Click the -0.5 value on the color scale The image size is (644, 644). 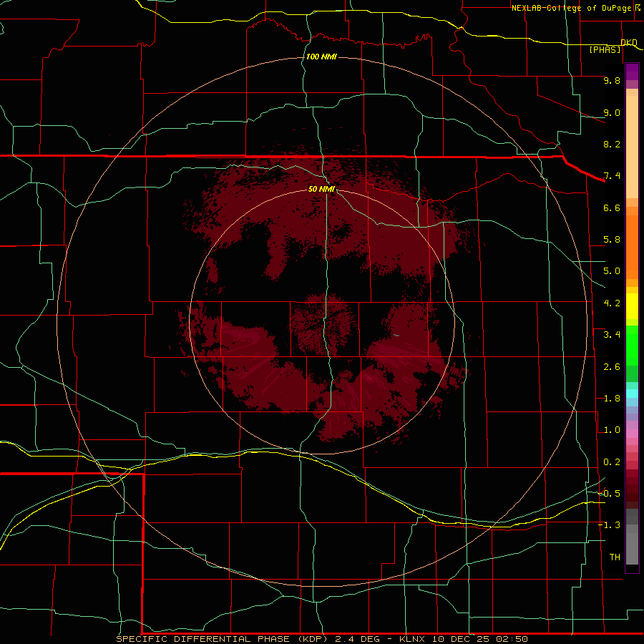[609, 494]
